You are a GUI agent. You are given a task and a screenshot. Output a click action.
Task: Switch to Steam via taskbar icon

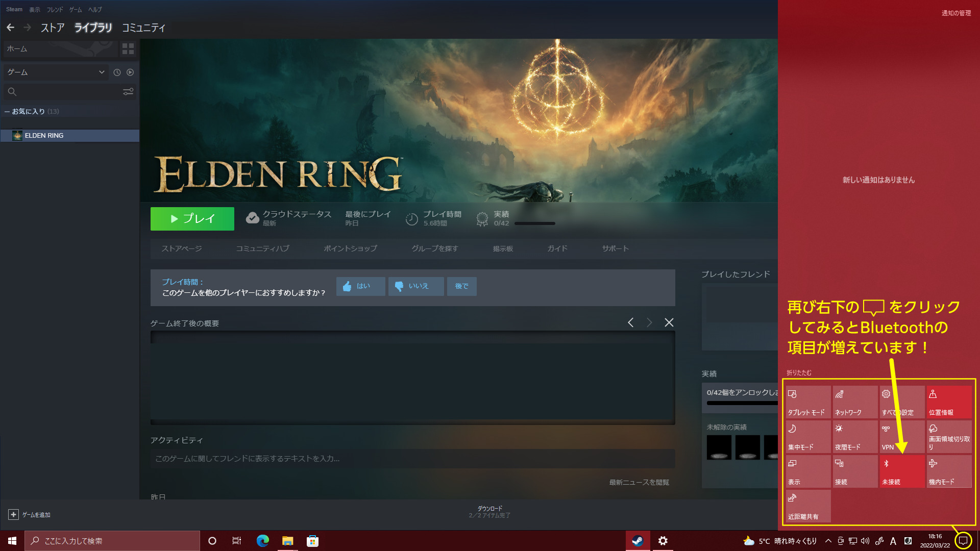click(638, 541)
